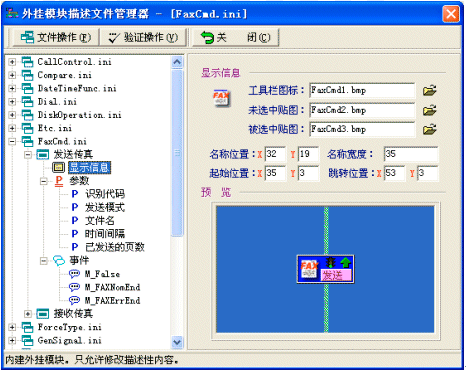This screenshot has height=370, width=466.
Task: Click browse folder icon for 工具栏图标
Action: point(430,90)
